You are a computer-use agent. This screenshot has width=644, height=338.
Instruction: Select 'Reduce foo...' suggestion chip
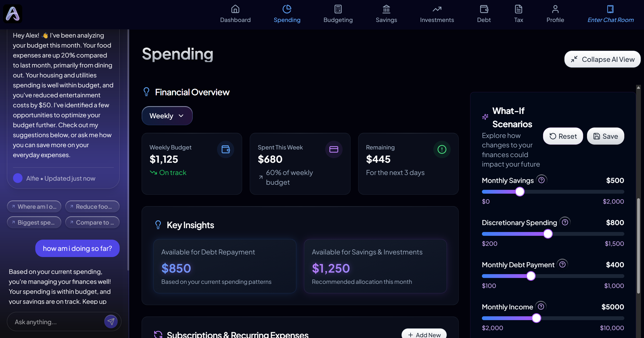coord(92,206)
